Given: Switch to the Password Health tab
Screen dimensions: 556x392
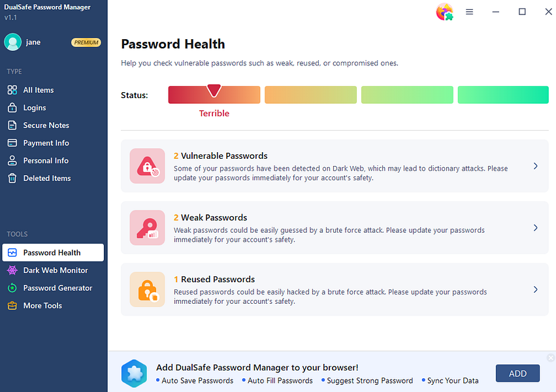Looking at the screenshot, I should pyautogui.click(x=52, y=252).
